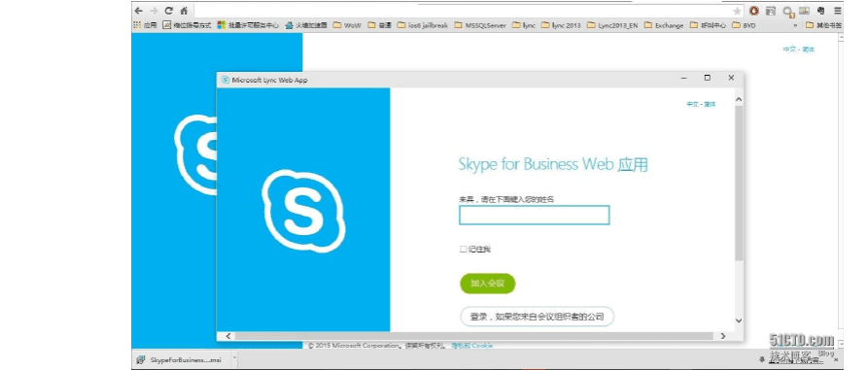The image size is (868, 370).
Task: Click the Lync window scrollbar down arrow
Action: point(739,320)
